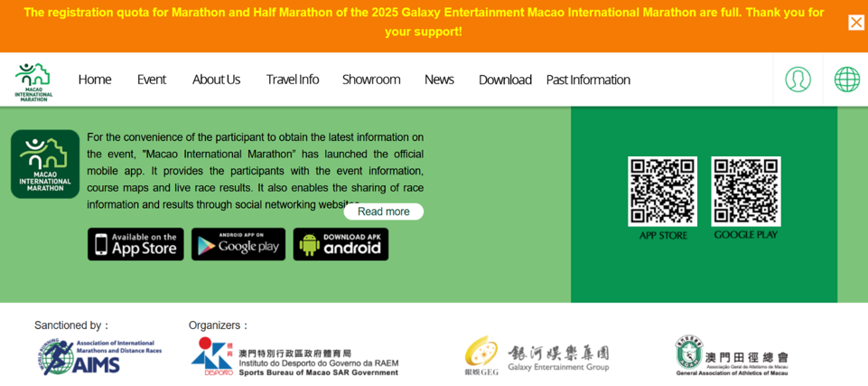
Task: Click the Download APK android badge
Action: [x=341, y=244]
